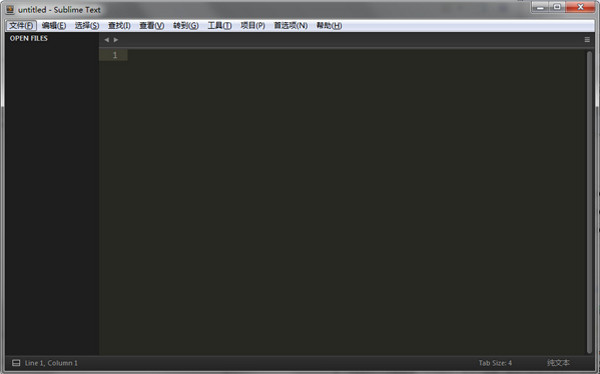
Task: Open the 查看(V) menu
Action: click(152, 26)
